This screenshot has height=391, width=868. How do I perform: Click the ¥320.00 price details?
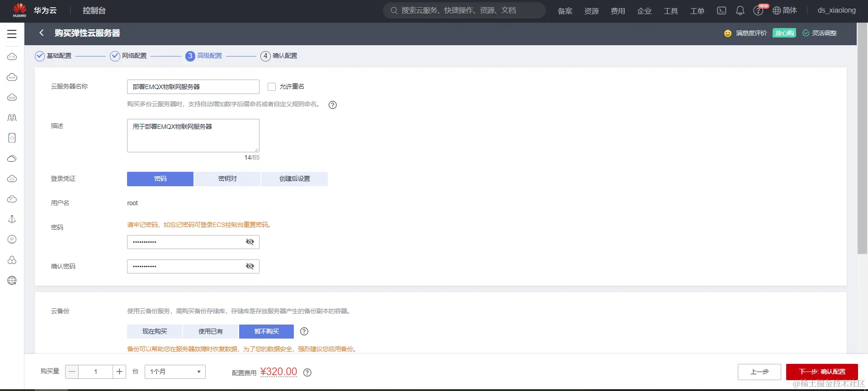point(278,372)
